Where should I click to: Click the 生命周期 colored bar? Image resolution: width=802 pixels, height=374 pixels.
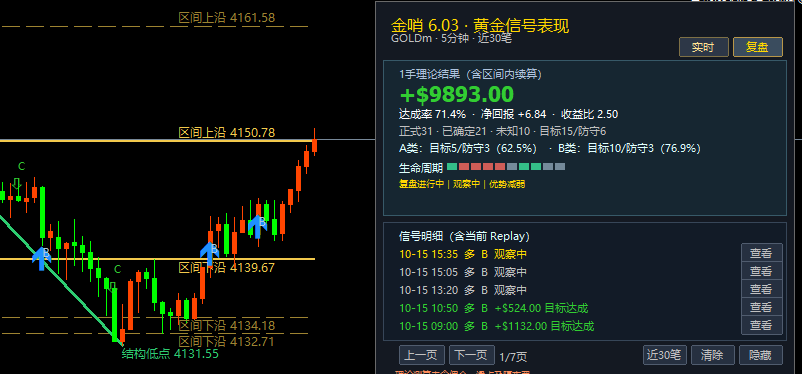[506, 167]
